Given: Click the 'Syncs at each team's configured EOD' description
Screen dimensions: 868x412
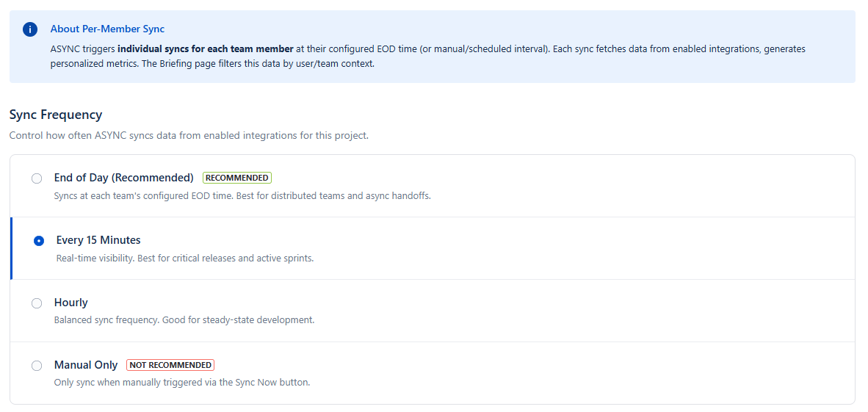Looking at the screenshot, I should pyautogui.click(x=242, y=196).
